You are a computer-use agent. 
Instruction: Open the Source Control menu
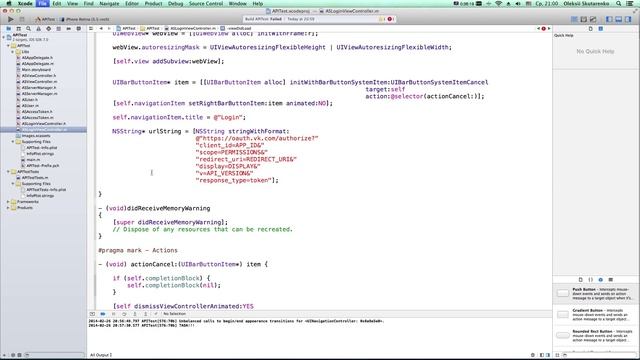tap(206, 3)
